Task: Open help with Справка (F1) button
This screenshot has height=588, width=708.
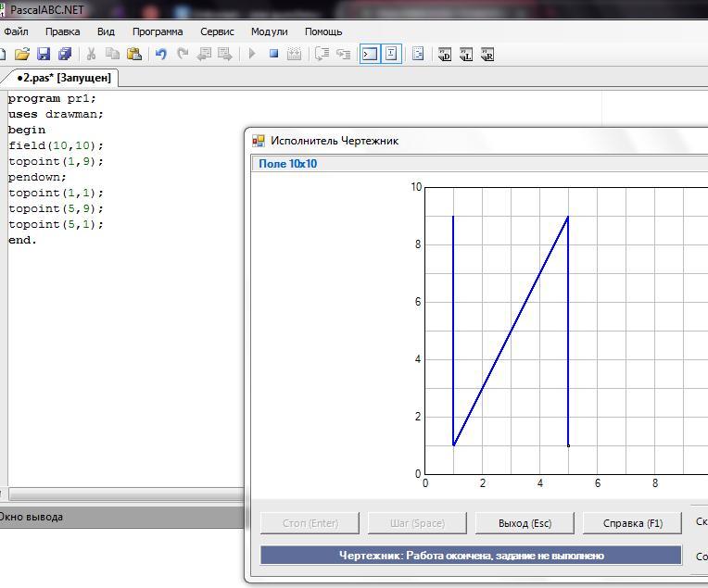Action: [x=633, y=523]
